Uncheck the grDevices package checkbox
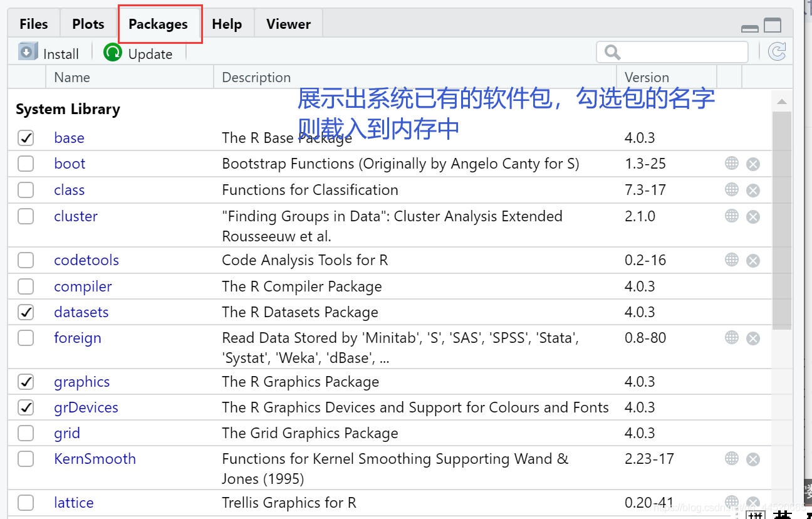The width and height of the screenshot is (812, 519). 26,408
